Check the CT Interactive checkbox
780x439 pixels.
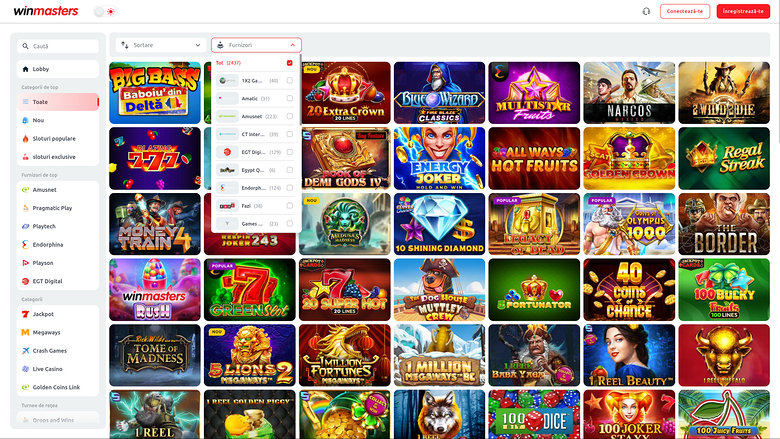290,134
